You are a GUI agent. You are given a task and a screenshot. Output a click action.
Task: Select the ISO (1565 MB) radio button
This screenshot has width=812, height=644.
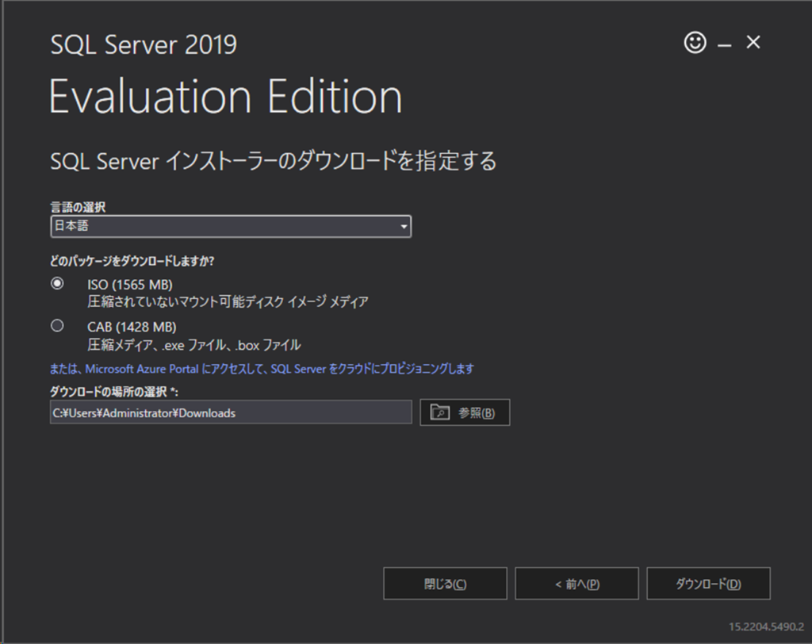click(57, 283)
